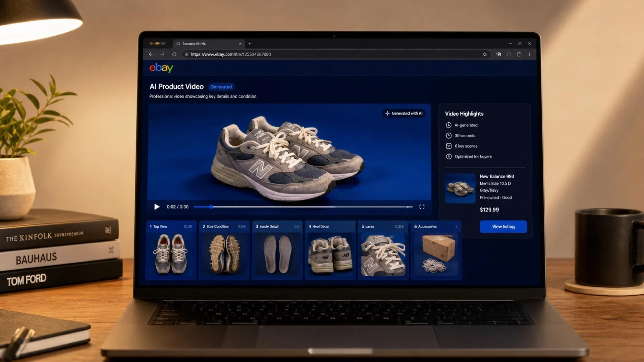Click the Generated with AI badge
The image size is (644, 362).
click(404, 113)
